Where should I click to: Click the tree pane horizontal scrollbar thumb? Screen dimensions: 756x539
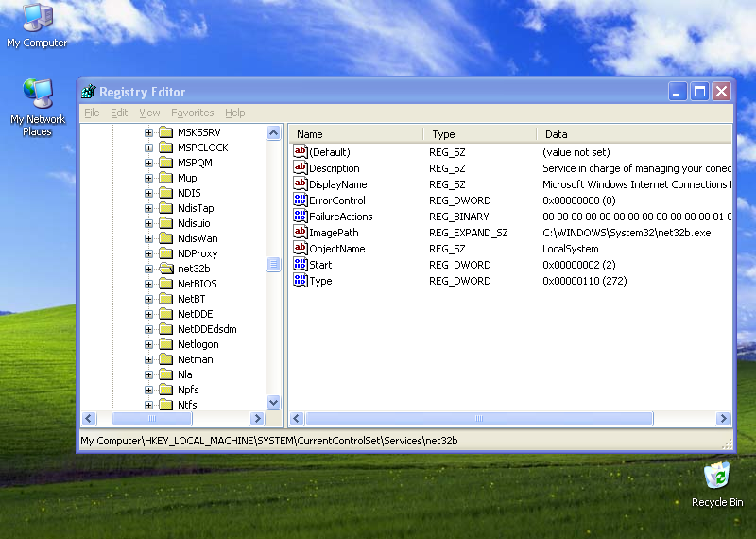152,418
